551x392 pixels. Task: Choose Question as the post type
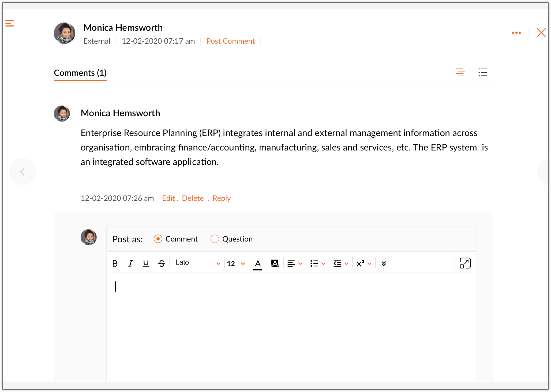pyautogui.click(x=215, y=239)
